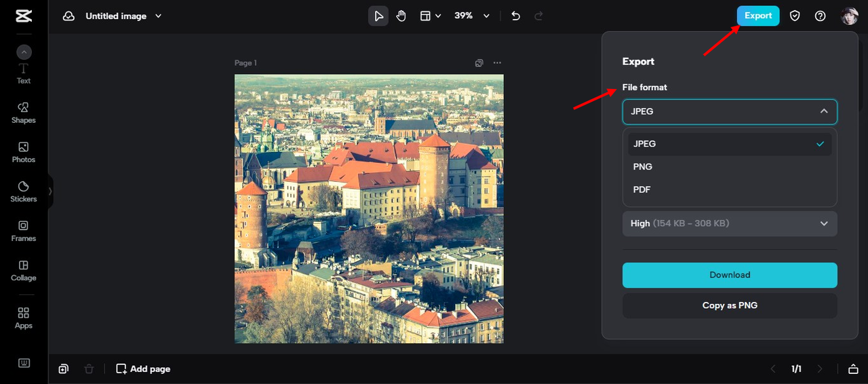
Task: Select the pointer selection tool
Action: (378, 16)
